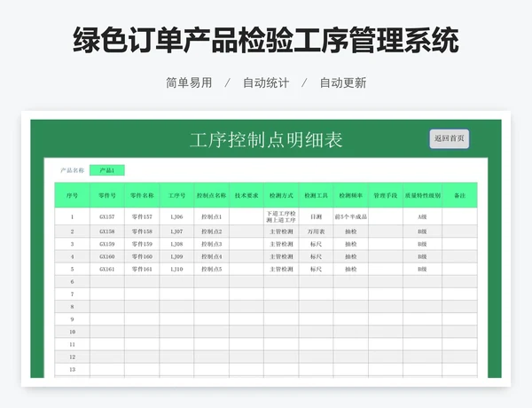Select 标尺 in the GX159 row

point(316,244)
